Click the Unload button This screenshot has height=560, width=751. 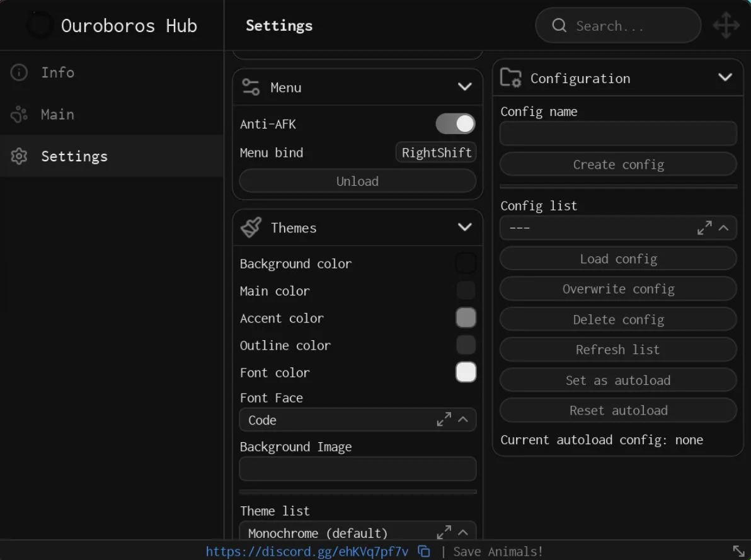[x=357, y=181]
